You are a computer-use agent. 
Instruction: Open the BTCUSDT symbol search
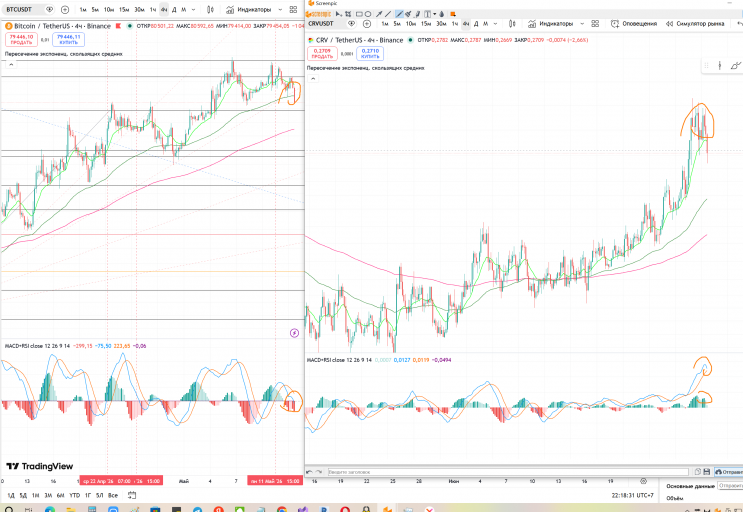19,9
